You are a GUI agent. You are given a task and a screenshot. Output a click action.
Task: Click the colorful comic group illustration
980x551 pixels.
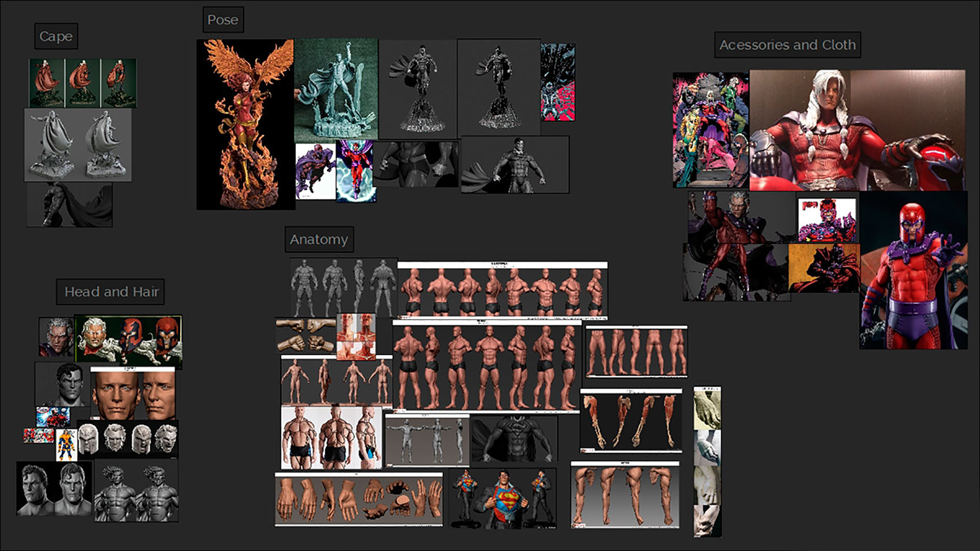(x=710, y=130)
